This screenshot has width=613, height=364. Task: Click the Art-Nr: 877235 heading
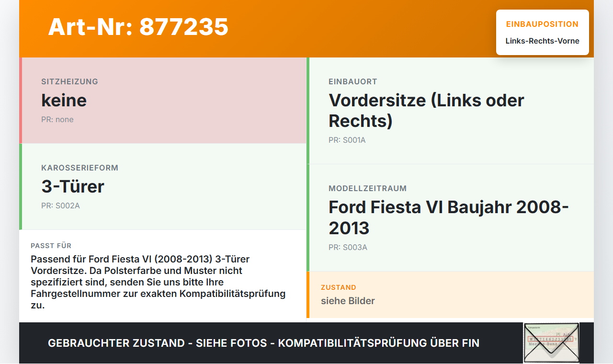coord(138,27)
